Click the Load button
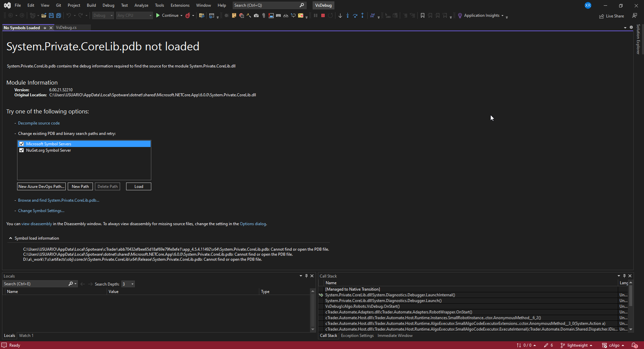This screenshot has width=644, height=349. (139, 187)
